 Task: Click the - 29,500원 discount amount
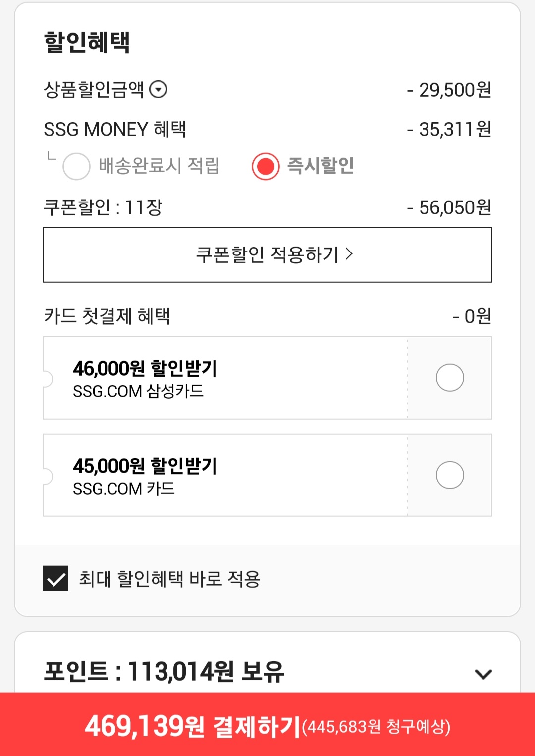(x=449, y=90)
